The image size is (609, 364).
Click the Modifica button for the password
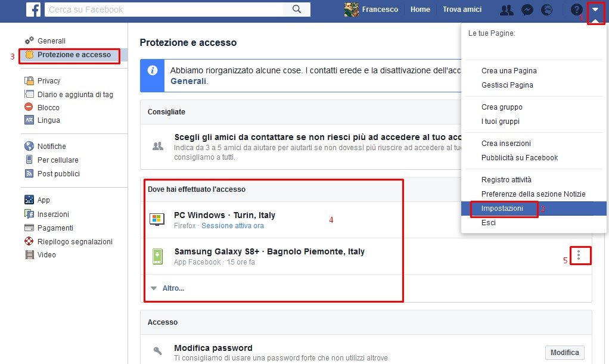565,352
